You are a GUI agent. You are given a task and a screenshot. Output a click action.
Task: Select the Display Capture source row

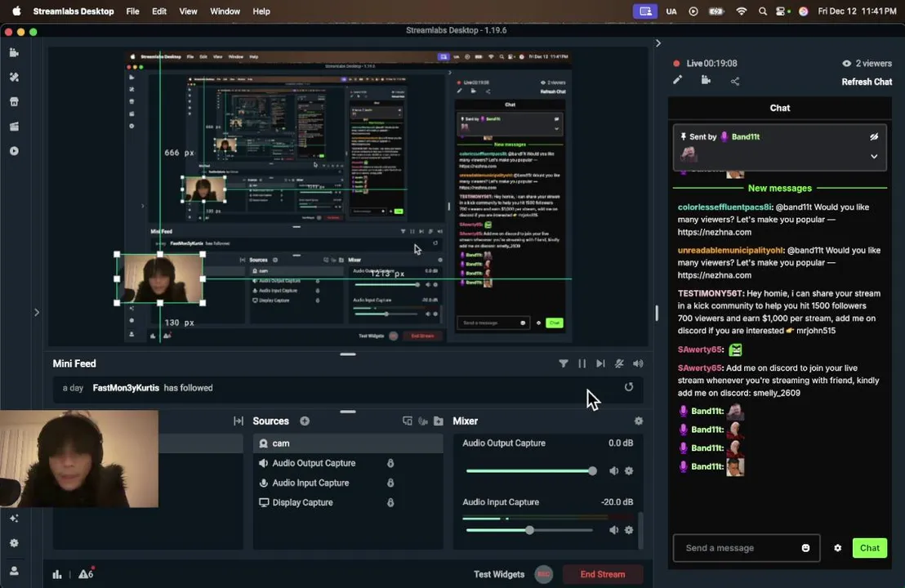pos(348,502)
